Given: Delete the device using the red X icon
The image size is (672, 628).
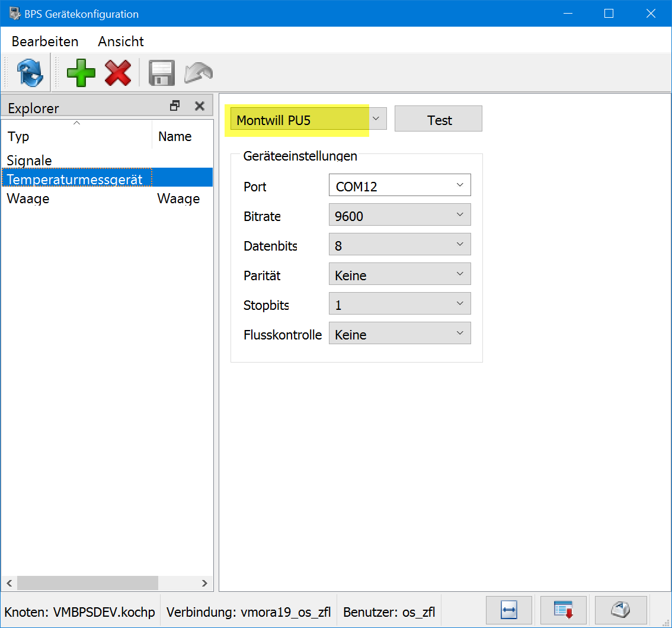Looking at the screenshot, I should (118, 73).
